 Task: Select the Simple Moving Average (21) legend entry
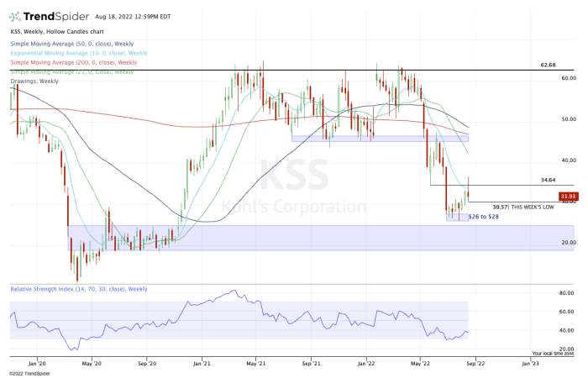tap(72, 72)
